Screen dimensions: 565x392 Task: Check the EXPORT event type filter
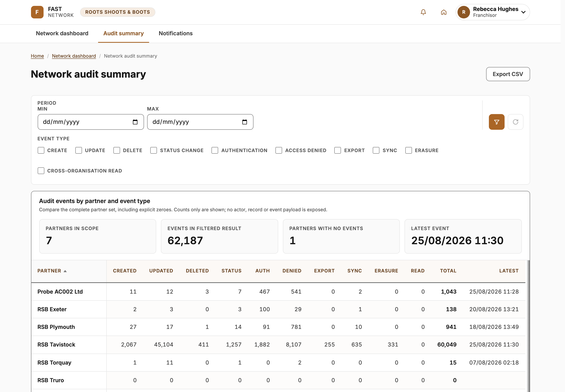338,150
